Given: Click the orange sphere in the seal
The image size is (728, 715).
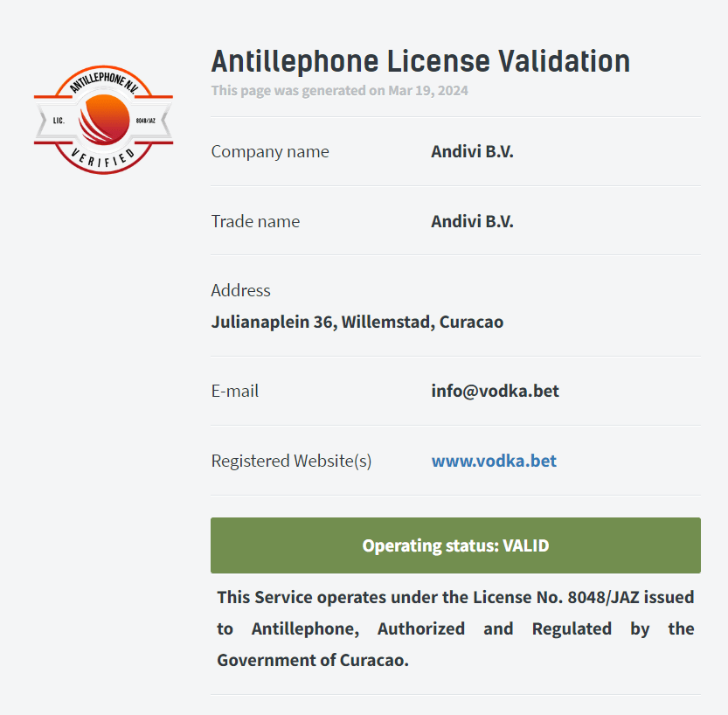Looking at the screenshot, I should click(104, 120).
